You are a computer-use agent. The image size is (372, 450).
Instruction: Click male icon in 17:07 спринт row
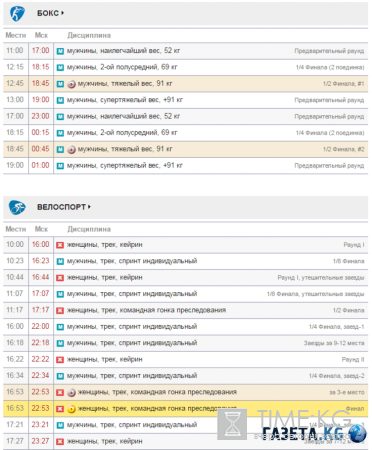pos(60,294)
